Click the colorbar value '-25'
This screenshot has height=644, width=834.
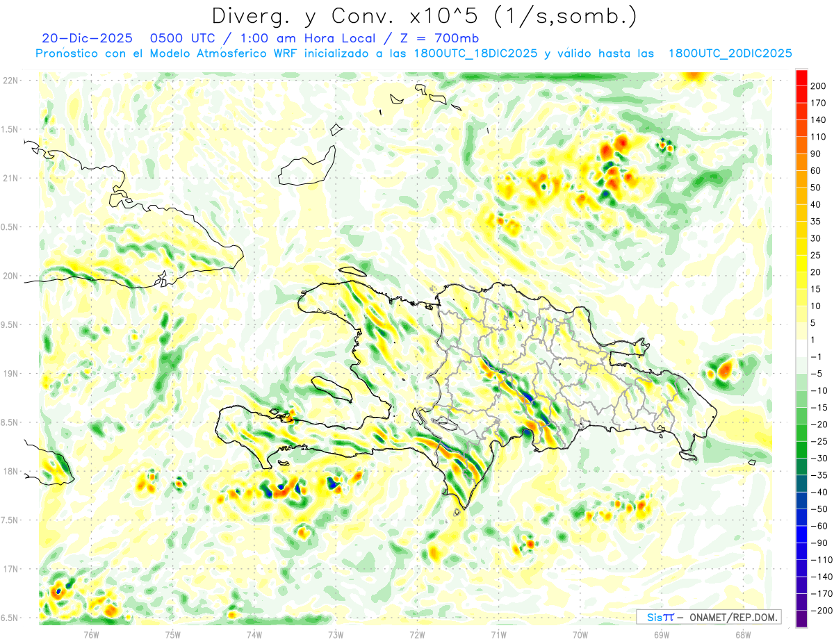tap(820, 442)
